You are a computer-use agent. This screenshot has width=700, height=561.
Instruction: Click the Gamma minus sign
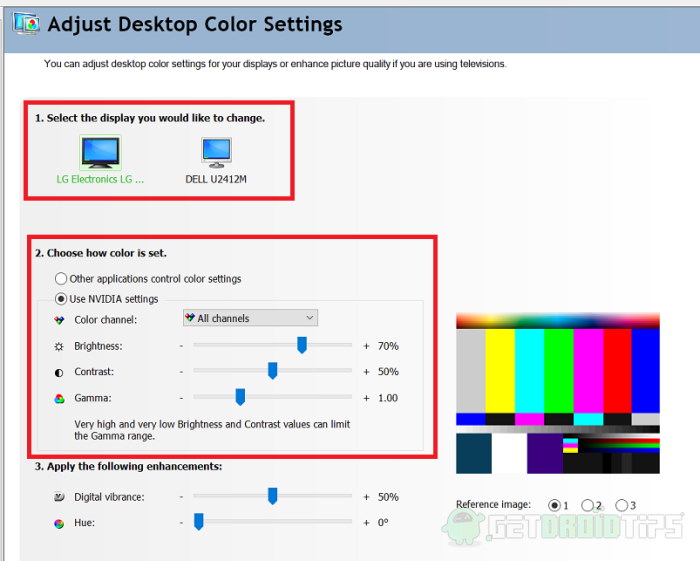click(181, 398)
